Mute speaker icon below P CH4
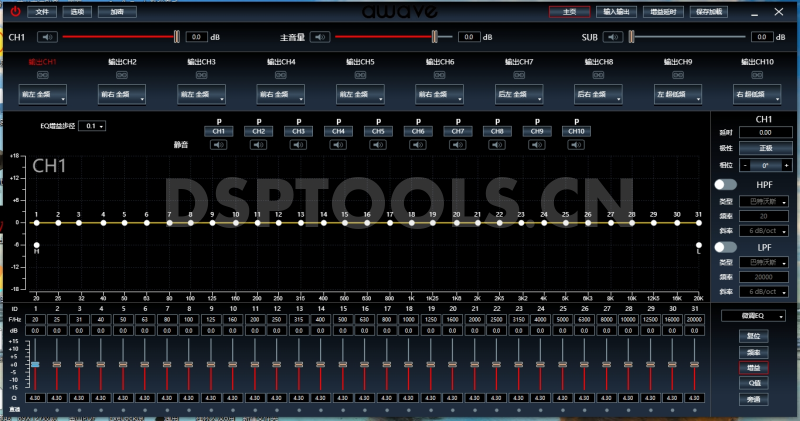Image resolution: width=800 pixels, height=421 pixels. [x=338, y=145]
